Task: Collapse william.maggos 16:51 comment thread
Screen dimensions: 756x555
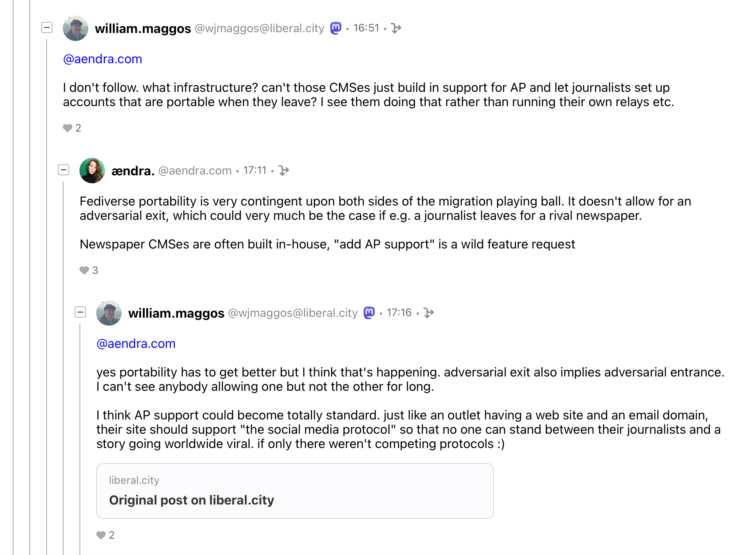Action: point(47,27)
